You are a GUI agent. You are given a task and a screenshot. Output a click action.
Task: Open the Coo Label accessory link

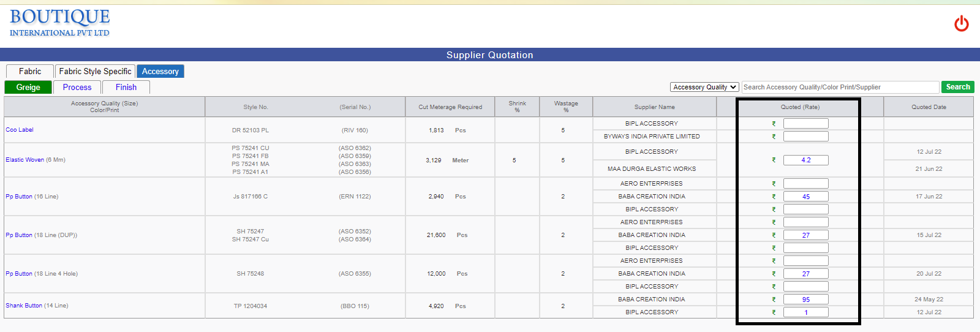coord(20,130)
